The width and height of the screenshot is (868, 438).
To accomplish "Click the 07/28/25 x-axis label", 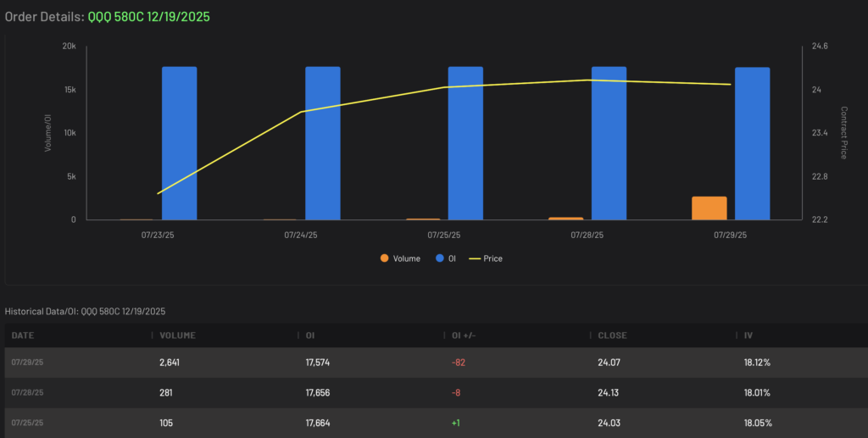I will 587,235.
